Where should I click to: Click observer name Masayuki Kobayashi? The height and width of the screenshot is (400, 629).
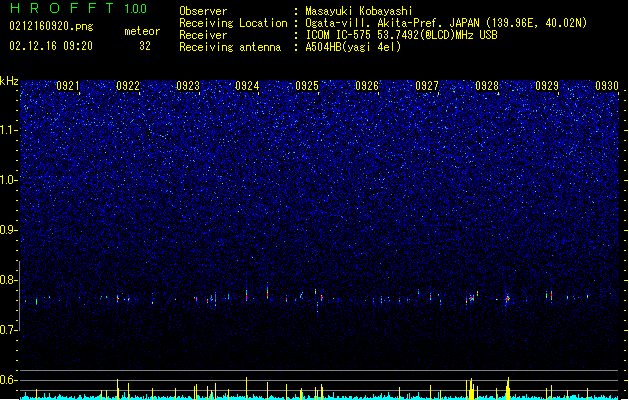pyautogui.click(x=358, y=11)
